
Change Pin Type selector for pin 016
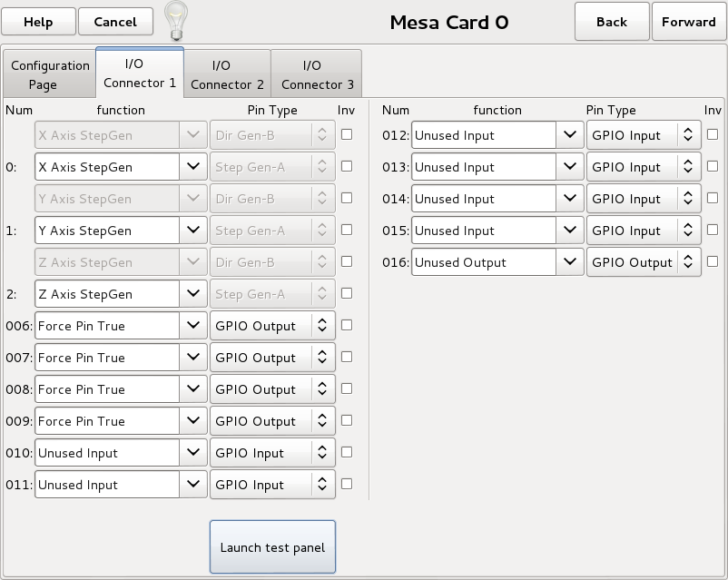tap(644, 262)
